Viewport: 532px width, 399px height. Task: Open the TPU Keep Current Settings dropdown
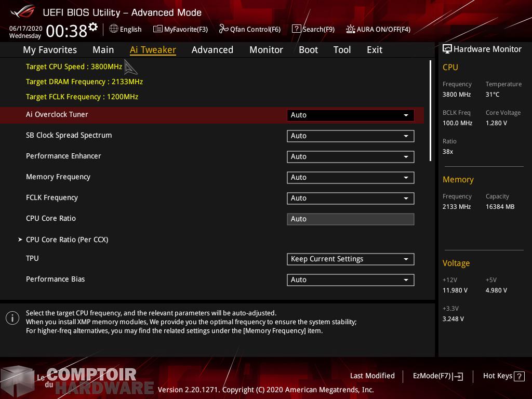pyautogui.click(x=350, y=259)
